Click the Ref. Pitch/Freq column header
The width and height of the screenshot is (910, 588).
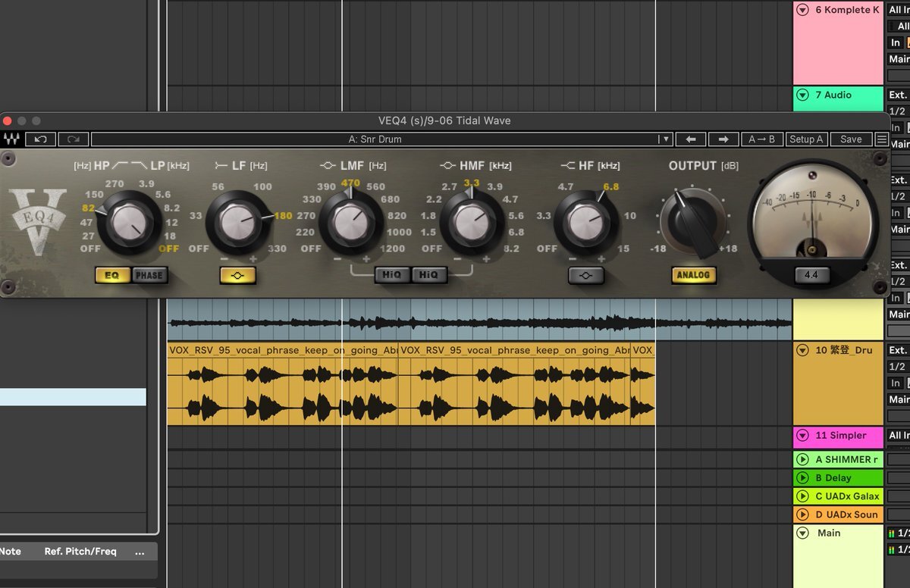80,552
